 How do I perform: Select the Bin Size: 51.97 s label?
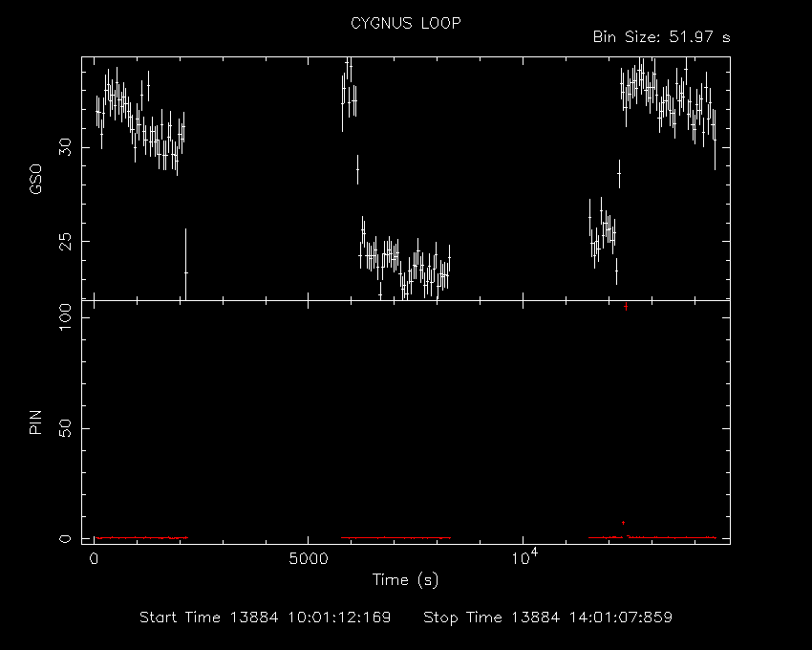click(661, 37)
